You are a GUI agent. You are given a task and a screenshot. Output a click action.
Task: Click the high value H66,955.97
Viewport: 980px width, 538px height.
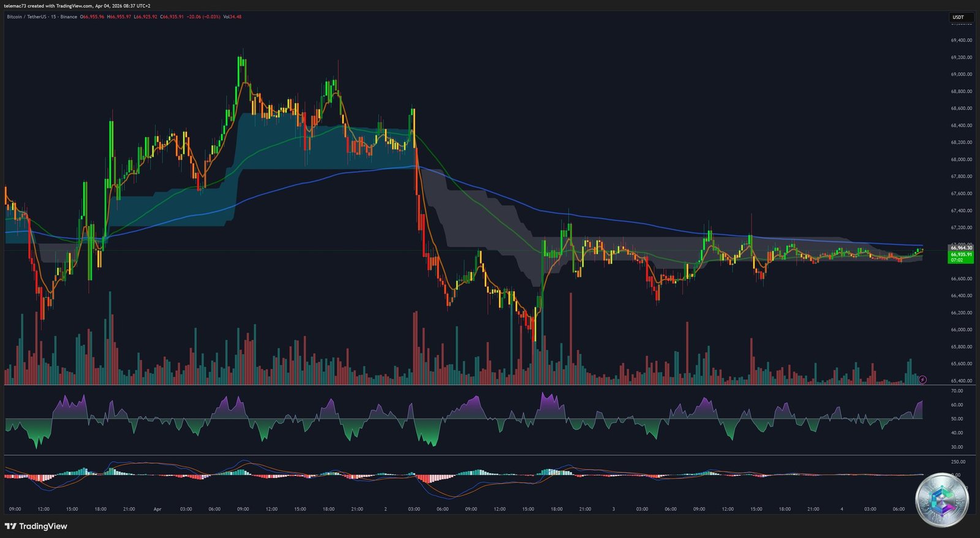119,17
